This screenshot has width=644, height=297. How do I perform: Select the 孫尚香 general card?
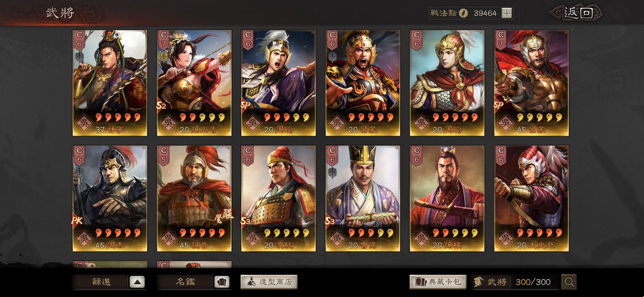click(x=194, y=82)
